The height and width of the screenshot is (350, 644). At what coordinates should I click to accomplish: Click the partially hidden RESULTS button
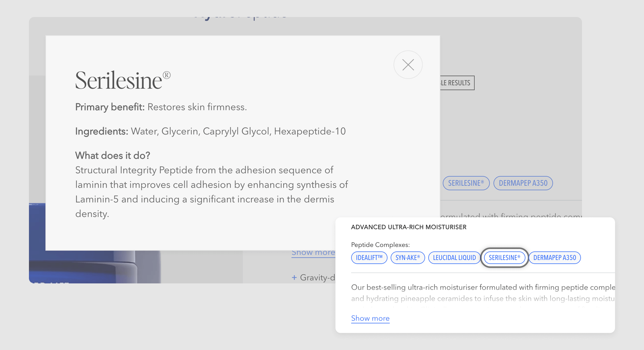point(457,83)
